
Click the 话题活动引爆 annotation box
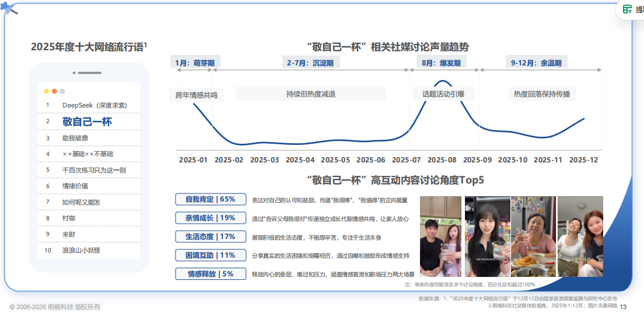pos(443,94)
